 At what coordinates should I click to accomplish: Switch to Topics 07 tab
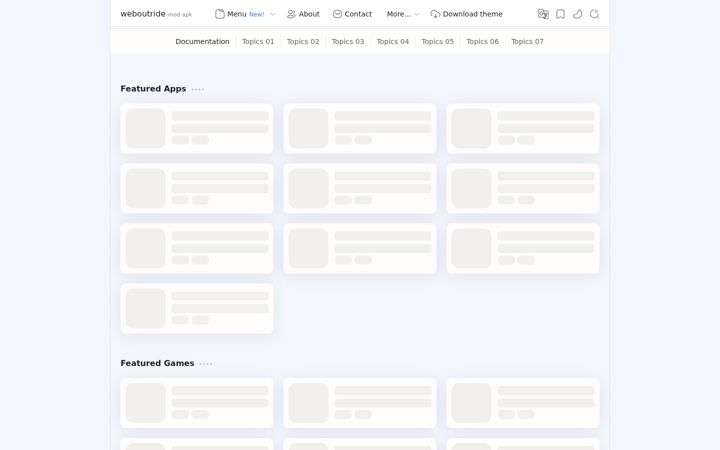(x=527, y=41)
